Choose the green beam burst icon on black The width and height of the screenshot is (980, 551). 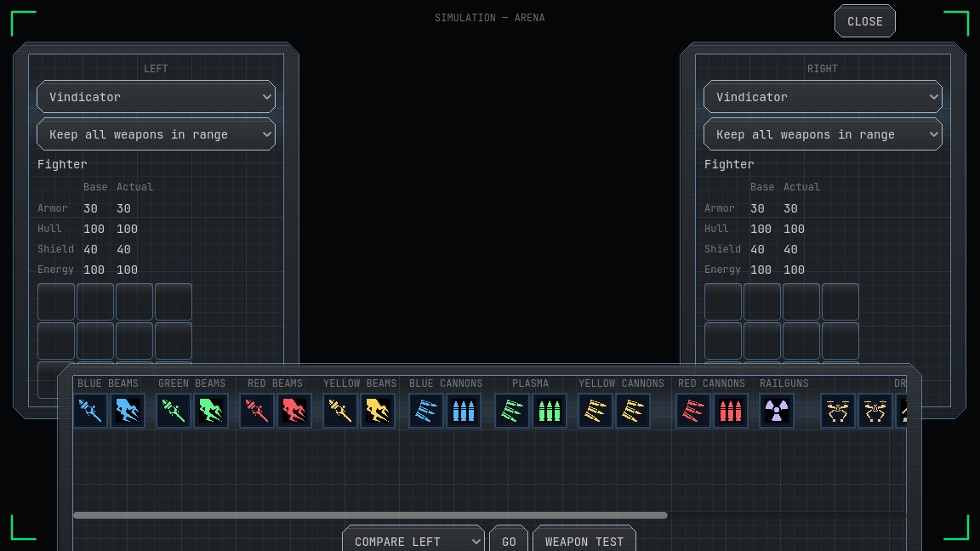tap(211, 411)
